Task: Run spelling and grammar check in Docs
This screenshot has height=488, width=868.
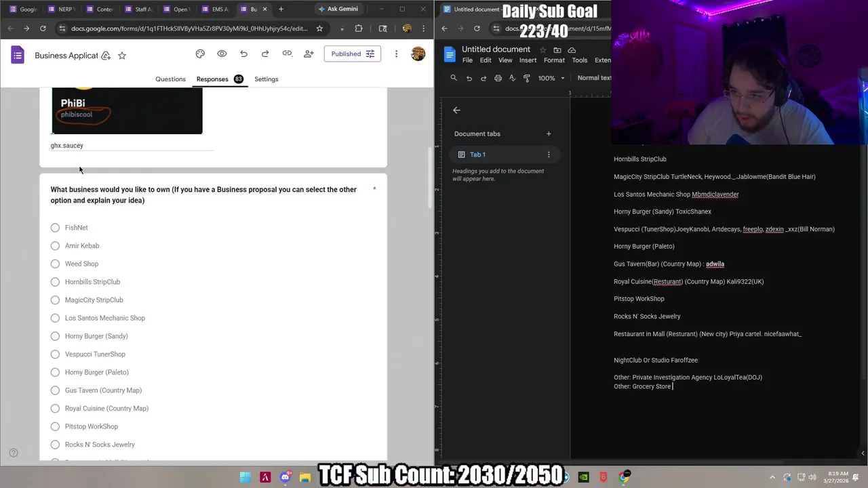Action: (x=512, y=78)
